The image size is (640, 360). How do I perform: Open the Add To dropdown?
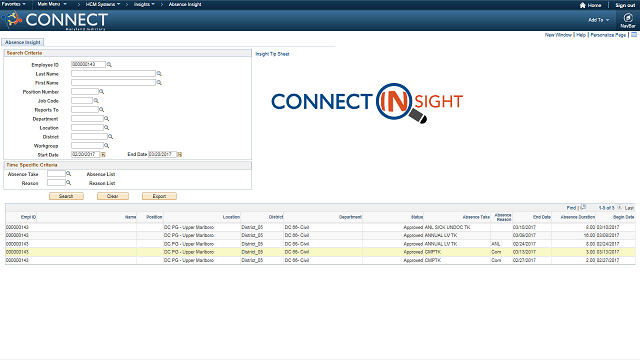[x=598, y=20]
